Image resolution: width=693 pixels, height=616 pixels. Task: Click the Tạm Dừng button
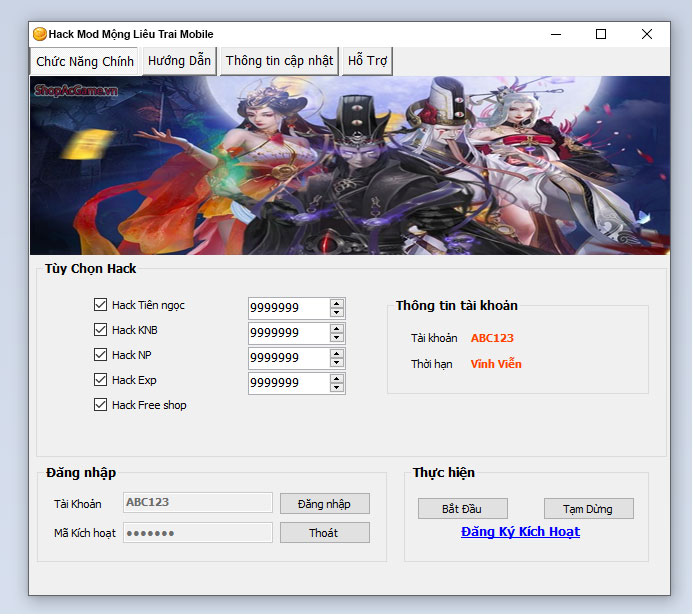point(589,509)
